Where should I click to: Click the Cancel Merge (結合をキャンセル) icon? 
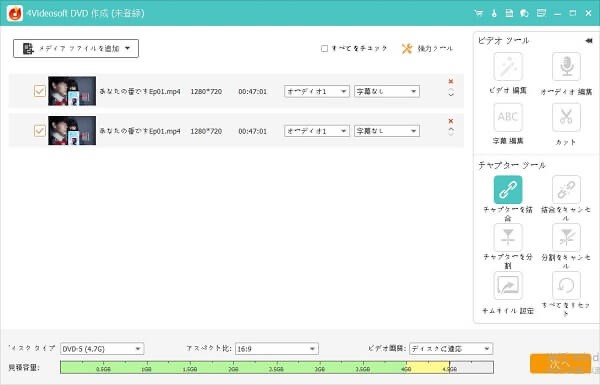[566, 189]
